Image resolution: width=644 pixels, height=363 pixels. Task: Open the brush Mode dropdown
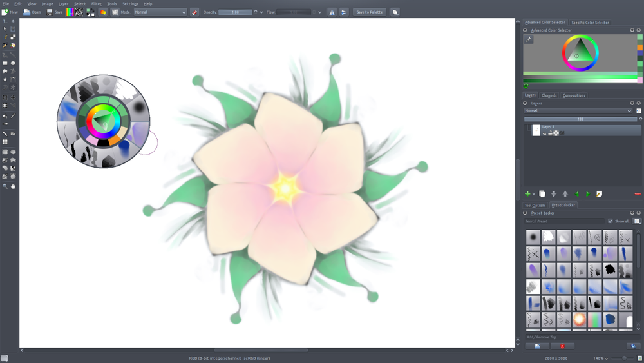[x=160, y=12]
